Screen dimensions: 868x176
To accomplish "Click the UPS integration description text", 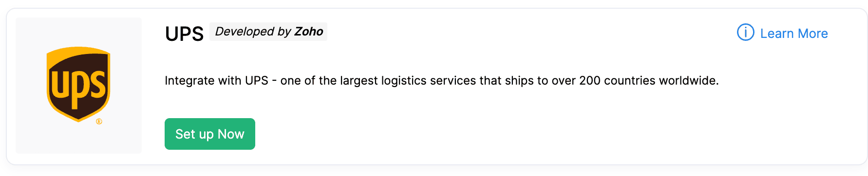I will click(442, 81).
